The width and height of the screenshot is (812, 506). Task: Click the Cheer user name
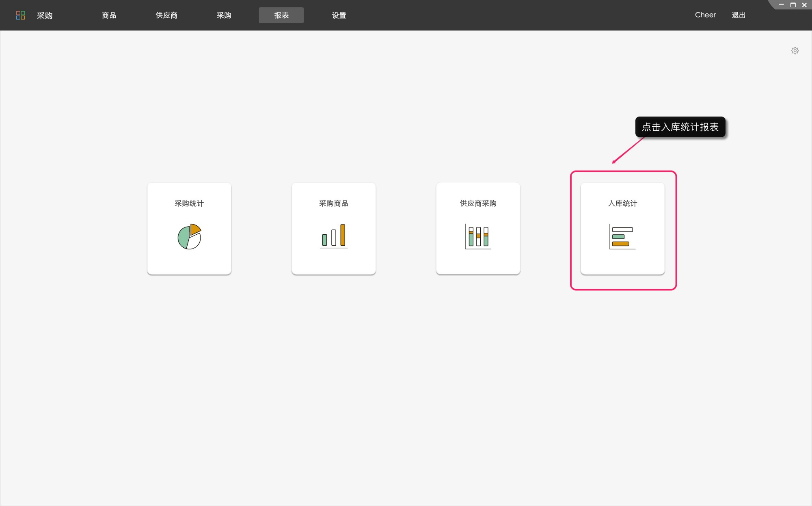(705, 15)
